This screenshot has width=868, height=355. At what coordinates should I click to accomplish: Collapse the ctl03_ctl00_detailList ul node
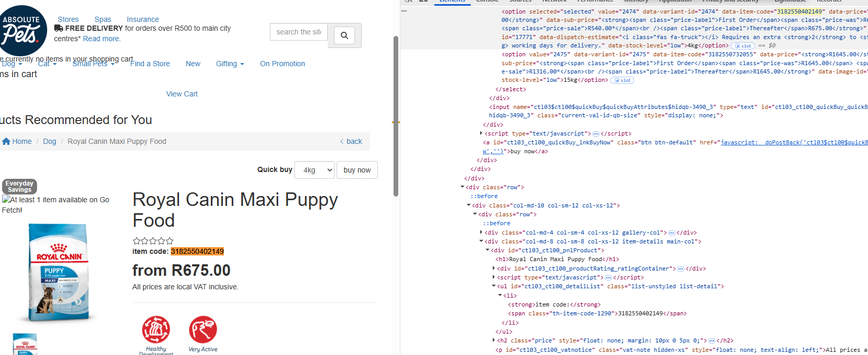pos(494,286)
